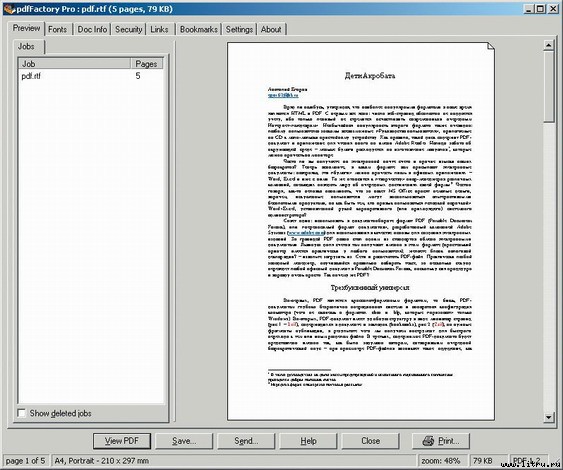Click the printer icon on Print button
The width and height of the screenshot is (563, 470).
[428, 441]
